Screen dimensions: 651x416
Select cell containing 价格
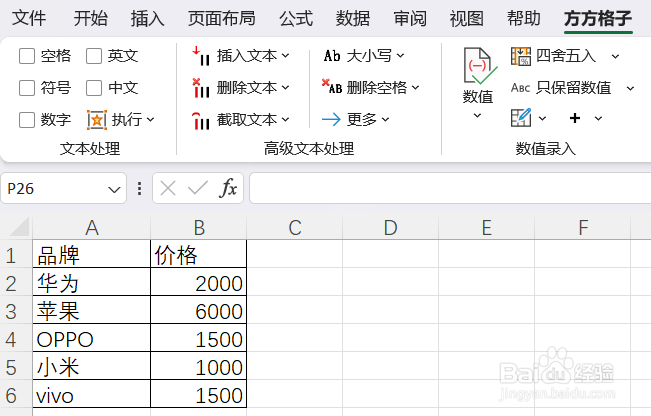coord(198,254)
